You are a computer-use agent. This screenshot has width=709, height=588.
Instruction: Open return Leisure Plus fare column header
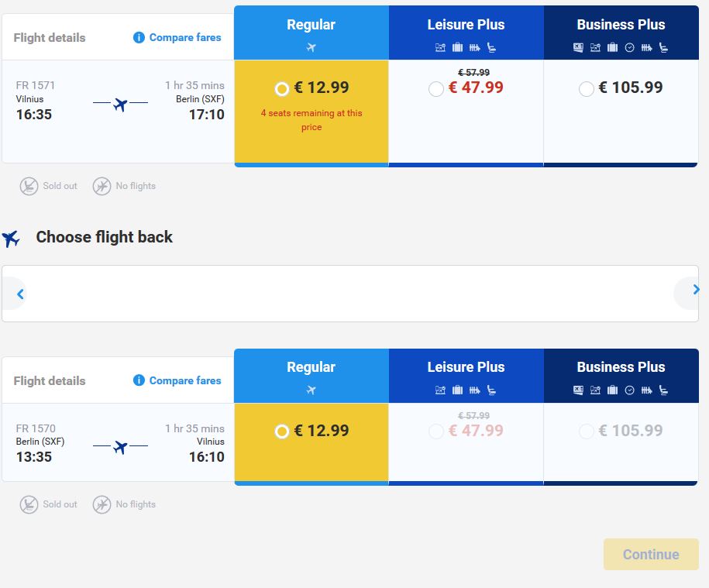point(466,376)
